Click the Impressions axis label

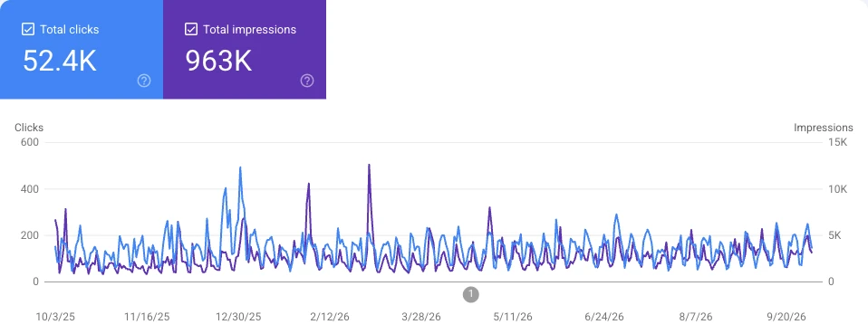tap(824, 128)
